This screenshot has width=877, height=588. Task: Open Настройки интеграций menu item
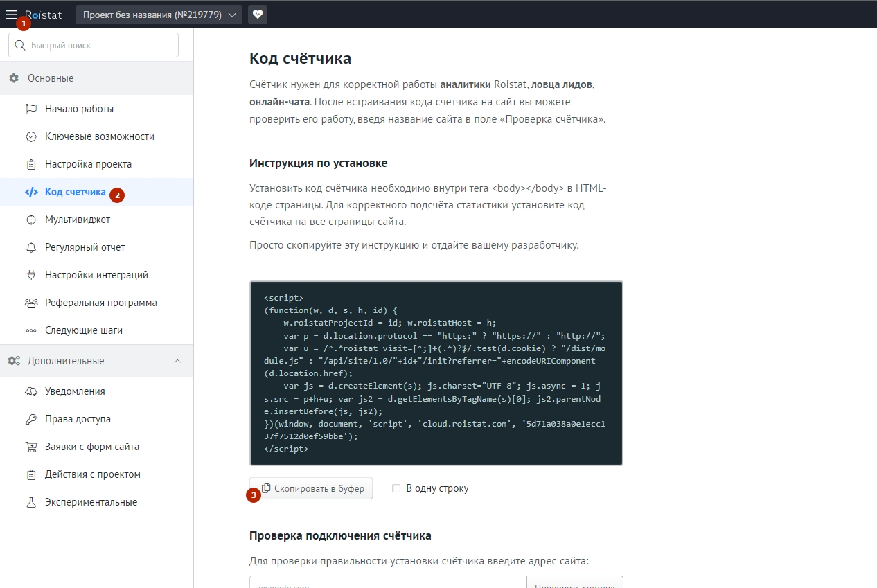[97, 275]
